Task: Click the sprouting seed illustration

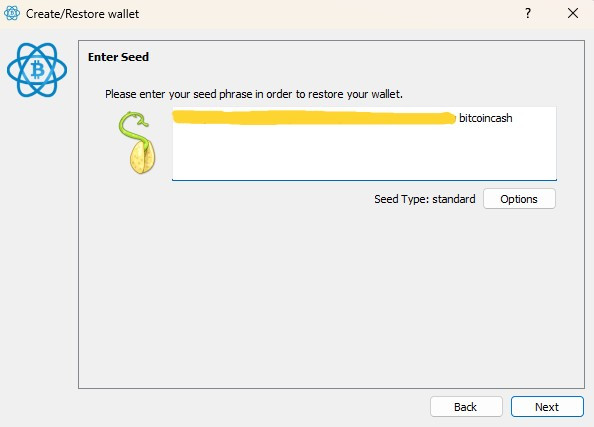Action: (137, 142)
